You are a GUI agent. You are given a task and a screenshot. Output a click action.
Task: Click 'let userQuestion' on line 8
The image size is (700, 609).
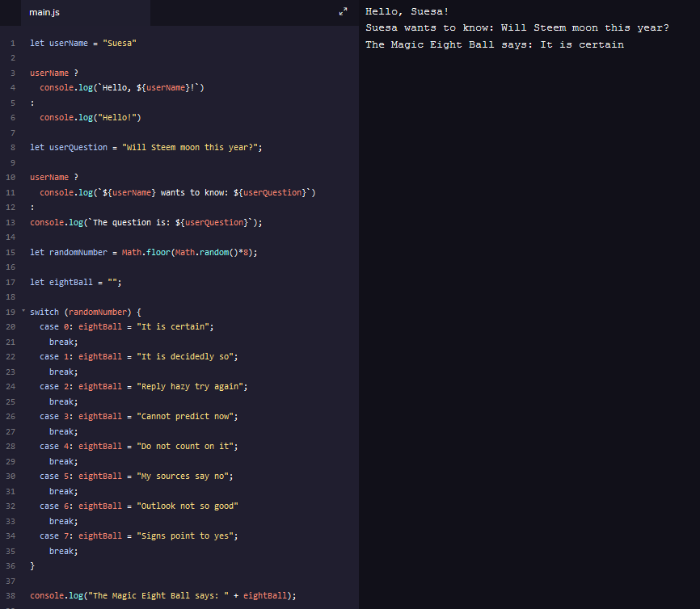[x=69, y=148]
